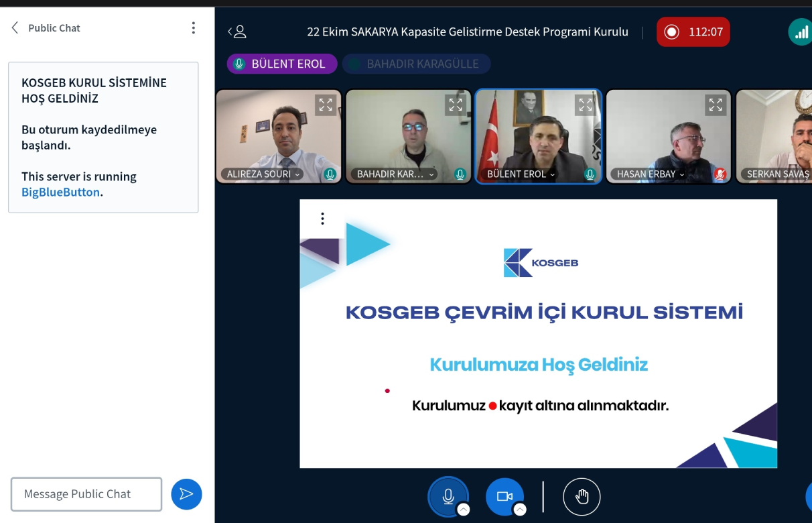Share your webcam
The height and width of the screenshot is (523, 812).
(504, 496)
